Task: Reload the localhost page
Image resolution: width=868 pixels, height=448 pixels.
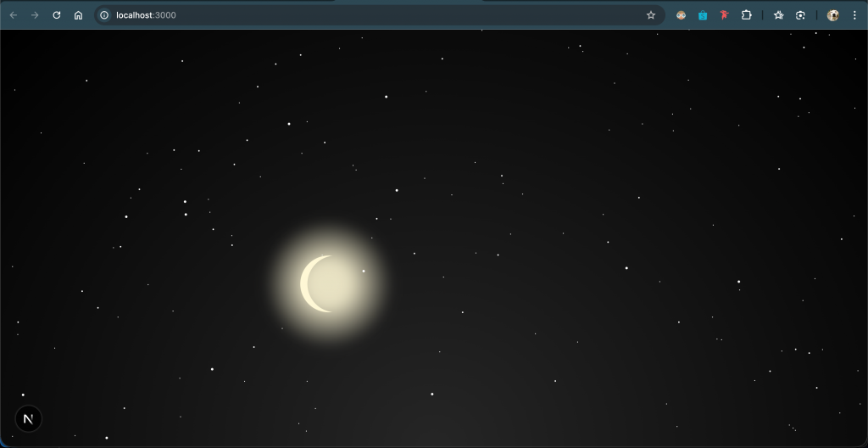Action: point(57,15)
